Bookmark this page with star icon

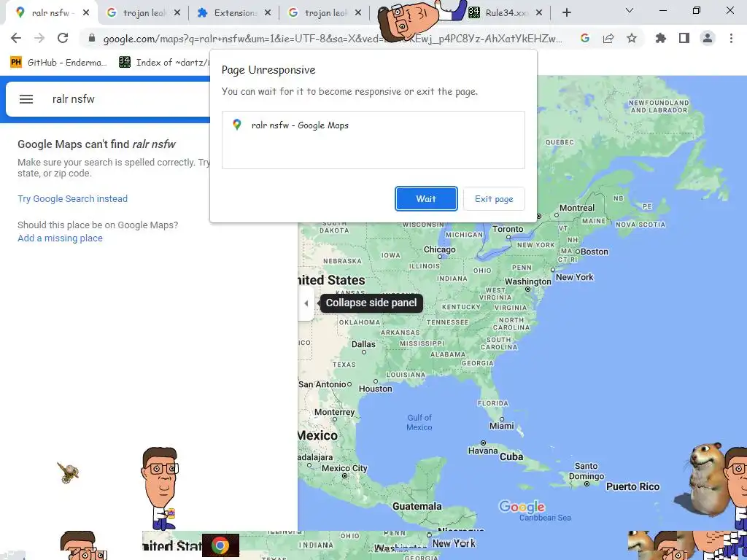(x=632, y=38)
